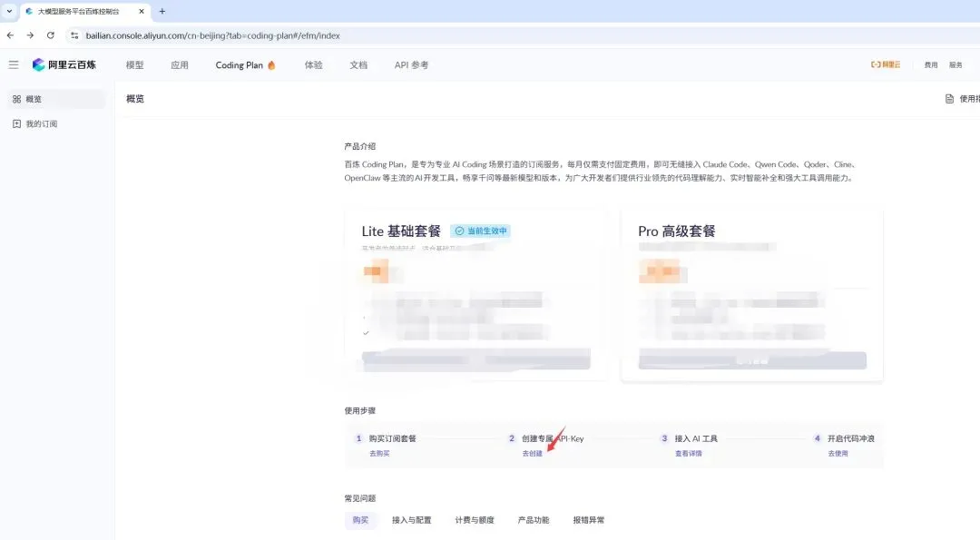
Task: Click the 查看详情 link under step 3
Action: coord(689,453)
